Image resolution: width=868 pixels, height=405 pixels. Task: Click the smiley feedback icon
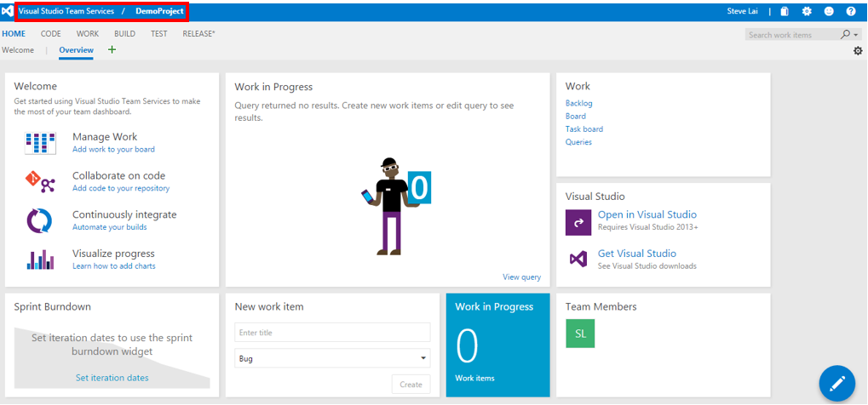[x=829, y=12]
